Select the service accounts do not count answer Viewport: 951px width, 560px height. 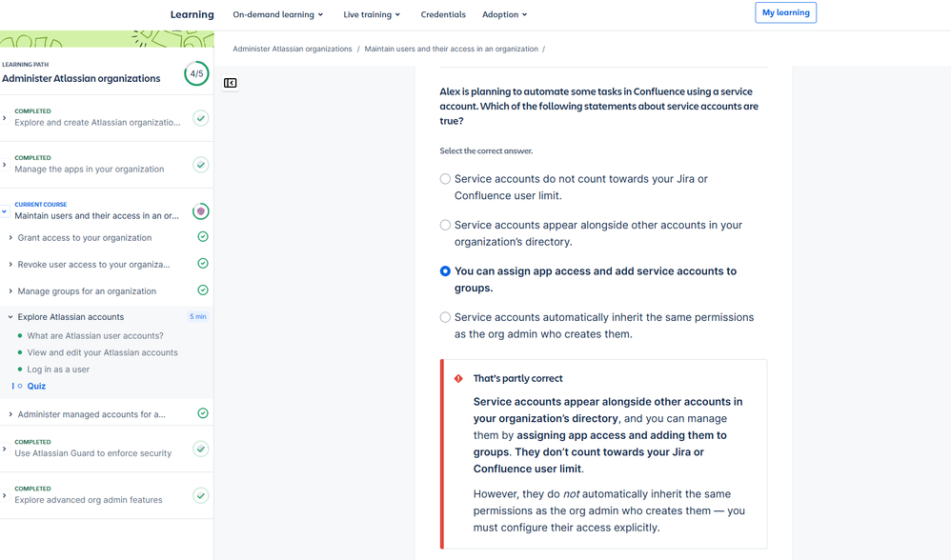click(445, 178)
